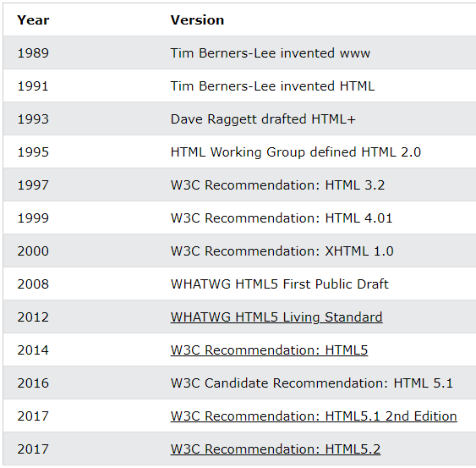This screenshot has height=468, width=476.
Task: Click HTML Working Group defined HTML 2.0
Action: (x=296, y=152)
